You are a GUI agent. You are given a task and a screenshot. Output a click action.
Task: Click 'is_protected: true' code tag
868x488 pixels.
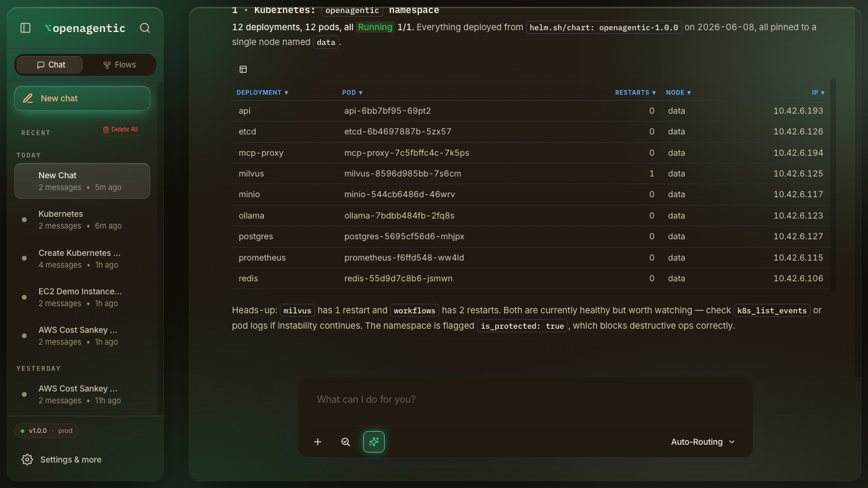[522, 326]
